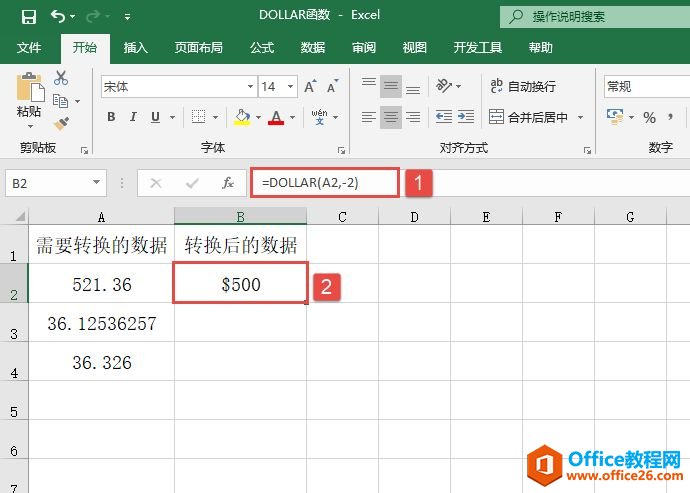690x493 pixels.
Task: Open the Undo history dropdown arrow
Action: 72,17
